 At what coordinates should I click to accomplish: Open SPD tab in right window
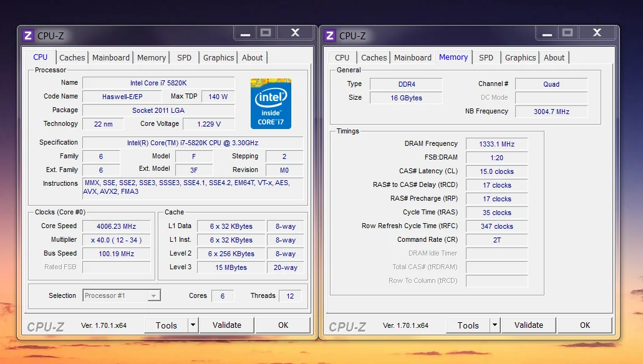tap(486, 58)
